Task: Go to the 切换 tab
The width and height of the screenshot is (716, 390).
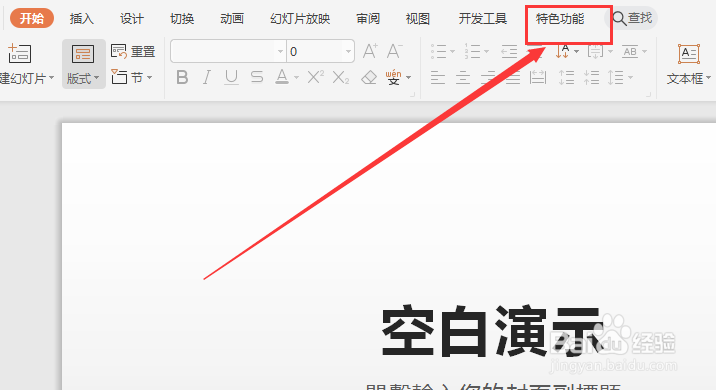Action: click(182, 19)
